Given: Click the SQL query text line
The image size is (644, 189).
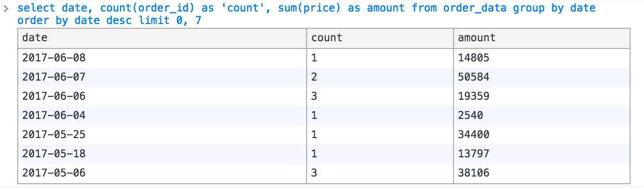Looking at the screenshot, I should click(x=307, y=14).
